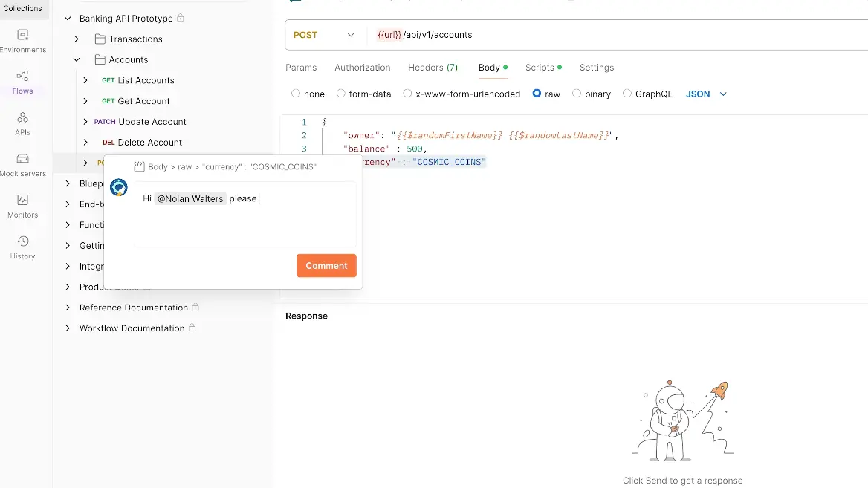Collapse the Accounts folder
Screen dimensions: 868x488
[77, 59]
